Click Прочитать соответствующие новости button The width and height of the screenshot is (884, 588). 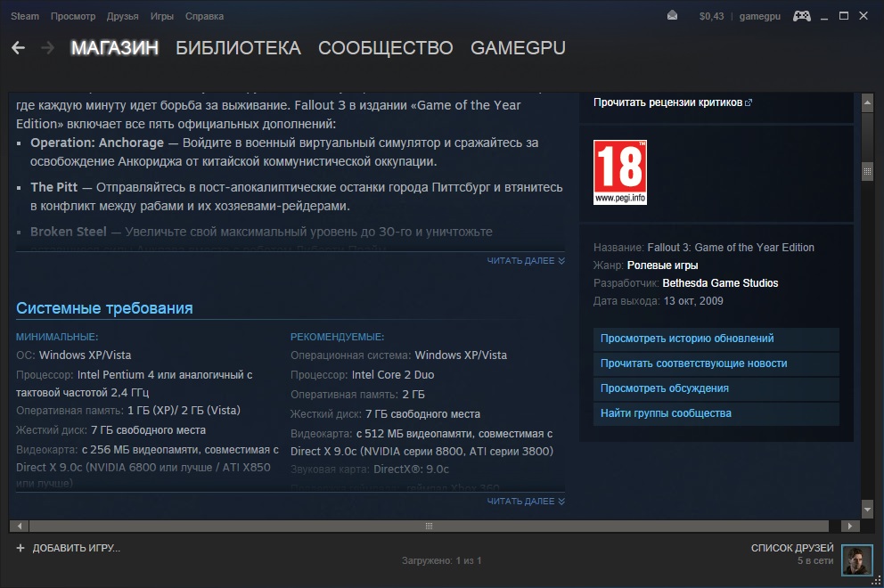click(716, 363)
